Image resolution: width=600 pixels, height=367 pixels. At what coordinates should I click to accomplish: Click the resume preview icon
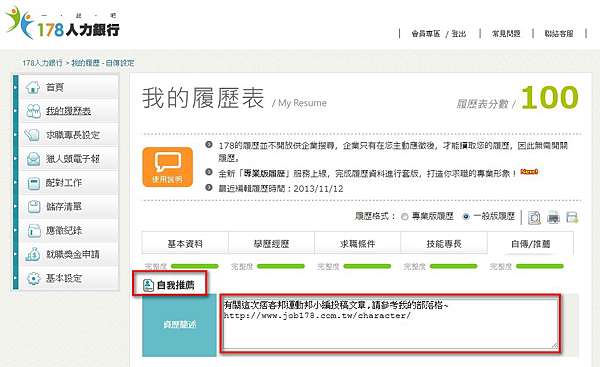tap(534, 217)
